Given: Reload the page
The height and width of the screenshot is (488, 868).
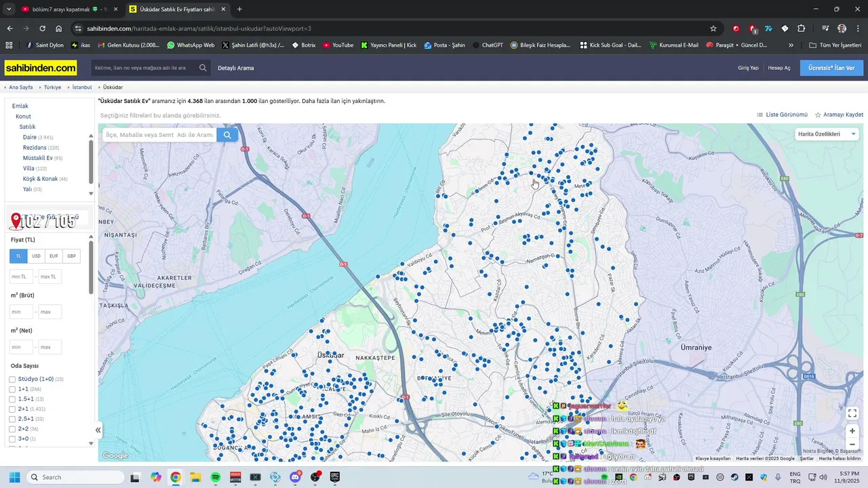Looking at the screenshot, I should click(42, 28).
